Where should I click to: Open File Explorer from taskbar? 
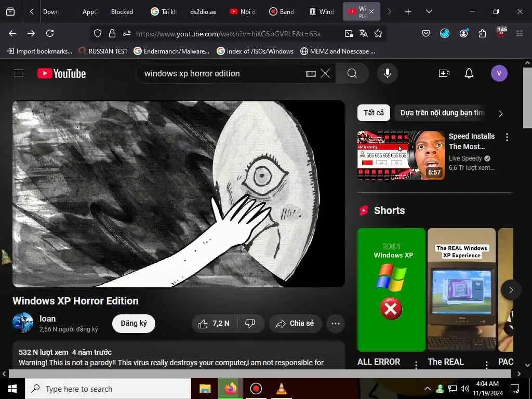click(205, 389)
